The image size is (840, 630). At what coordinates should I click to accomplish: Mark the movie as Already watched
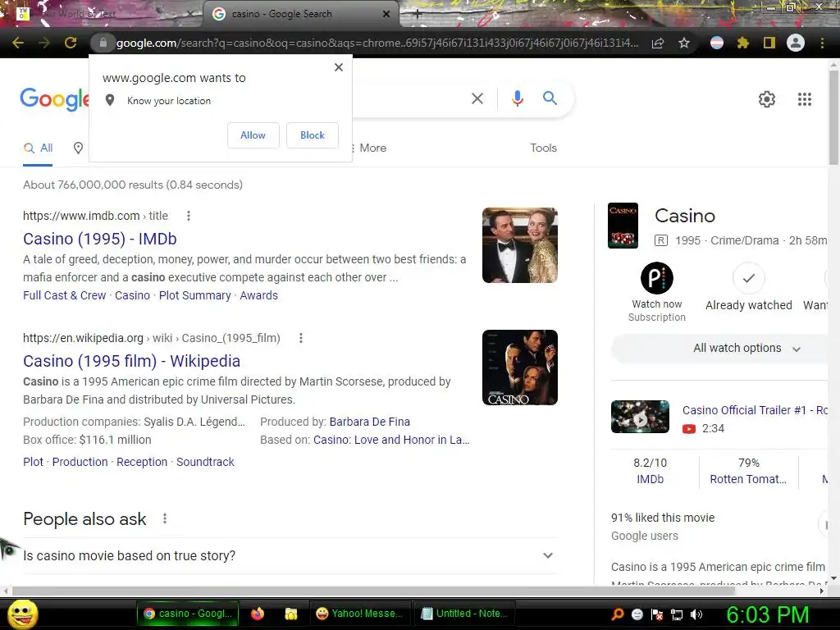click(748, 278)
